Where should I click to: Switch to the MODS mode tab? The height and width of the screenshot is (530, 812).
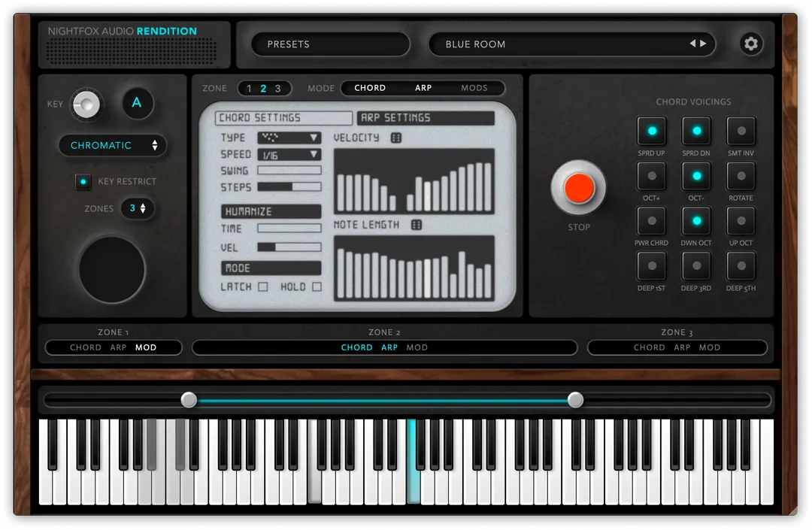(474, 88)
